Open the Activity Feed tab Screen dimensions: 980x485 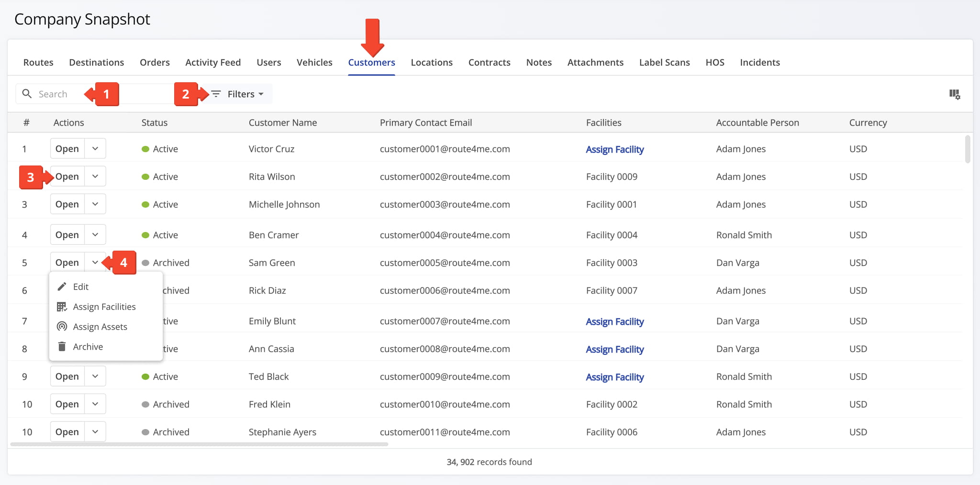point(213,62)
